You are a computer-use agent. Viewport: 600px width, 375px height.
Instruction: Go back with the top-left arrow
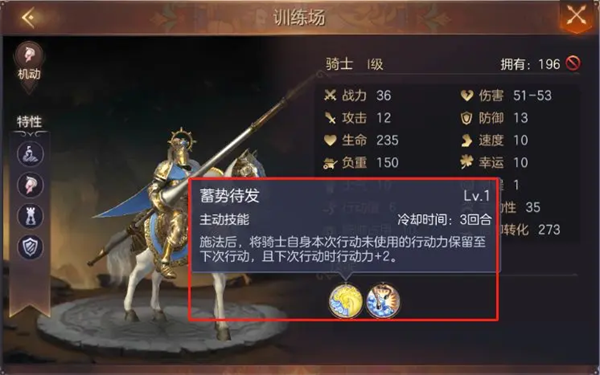click(x=29, y=17)
